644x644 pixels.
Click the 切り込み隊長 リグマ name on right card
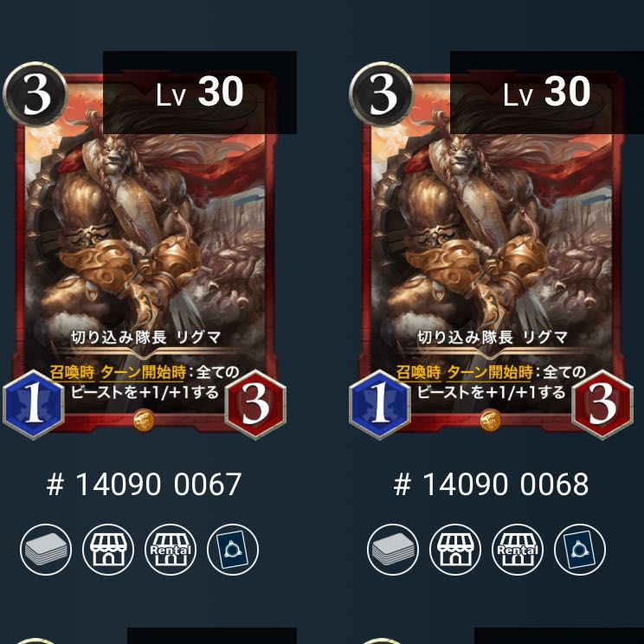(493, 338)
